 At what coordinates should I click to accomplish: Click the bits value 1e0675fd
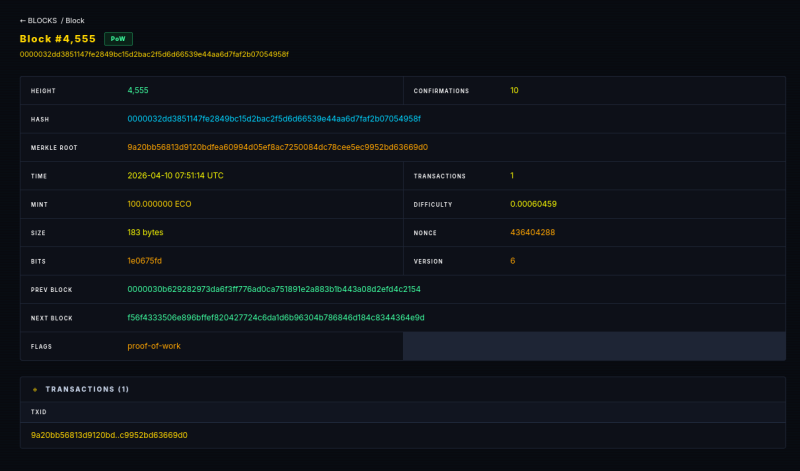[144, 260]
